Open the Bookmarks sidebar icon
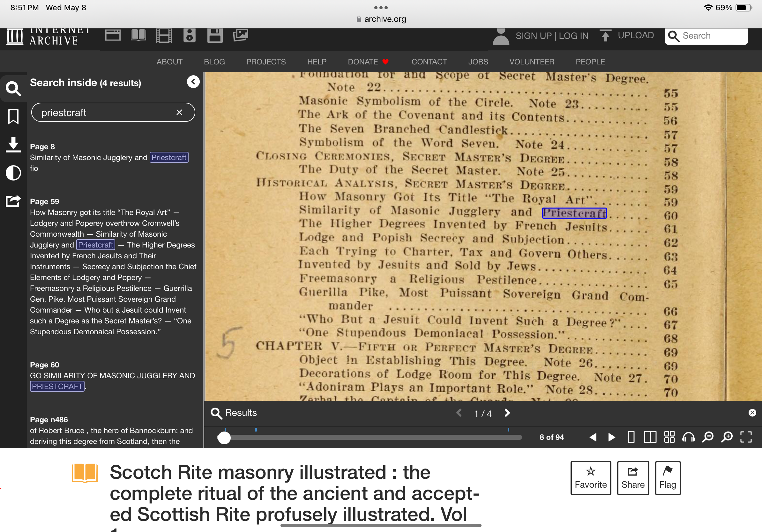Image resolution: width=762 pixels, height=532 pixels. click(x=13, y=117)
